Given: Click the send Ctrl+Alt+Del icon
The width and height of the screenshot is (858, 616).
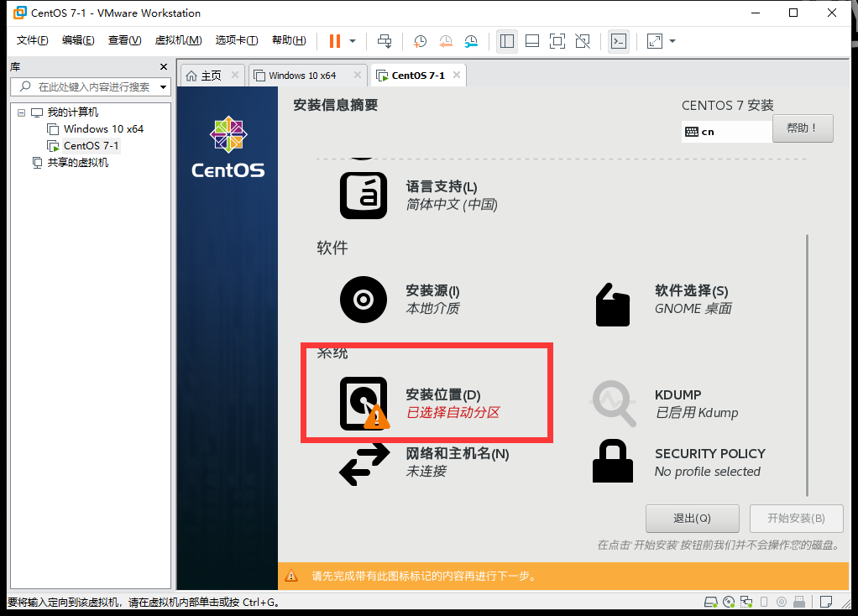Looking at the screenshot, I should pyautogui.click(x=385, y=41).
